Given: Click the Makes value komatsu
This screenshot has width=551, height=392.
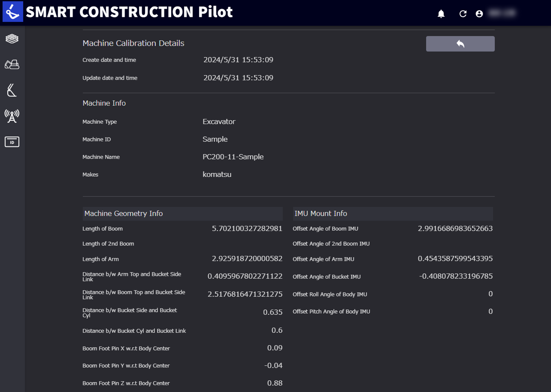Looking at the screenshot, I should 217,174.
